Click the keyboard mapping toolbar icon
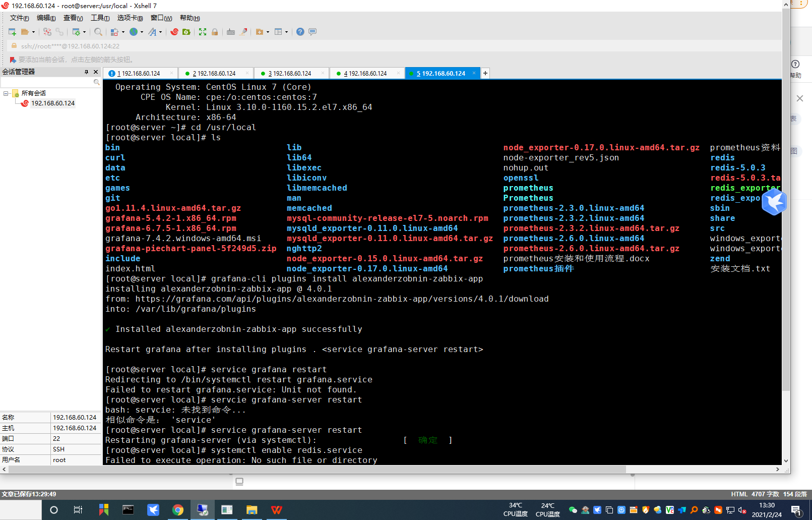 point(231,32)
